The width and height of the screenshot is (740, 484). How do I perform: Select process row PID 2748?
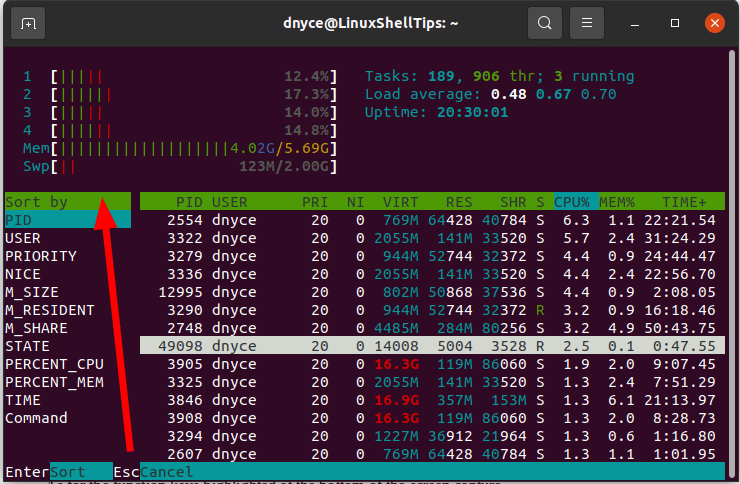click(x=432, y=328)
